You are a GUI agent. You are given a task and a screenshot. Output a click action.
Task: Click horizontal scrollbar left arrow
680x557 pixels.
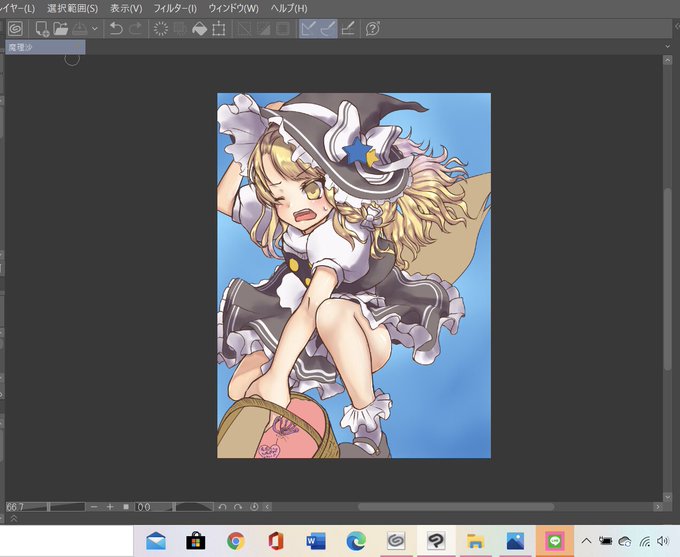coord(267,507)
